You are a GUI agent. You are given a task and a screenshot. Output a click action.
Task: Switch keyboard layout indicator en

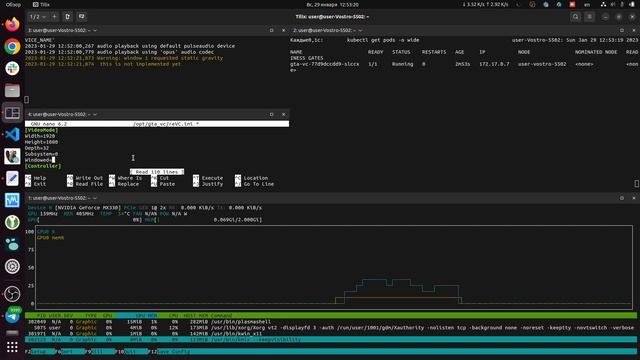[x=587, y=4]
